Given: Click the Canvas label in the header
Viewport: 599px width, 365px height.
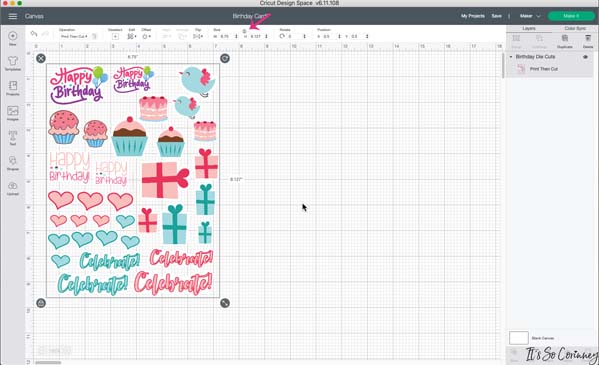Looking at the screenshot, I should pos(34,16).
